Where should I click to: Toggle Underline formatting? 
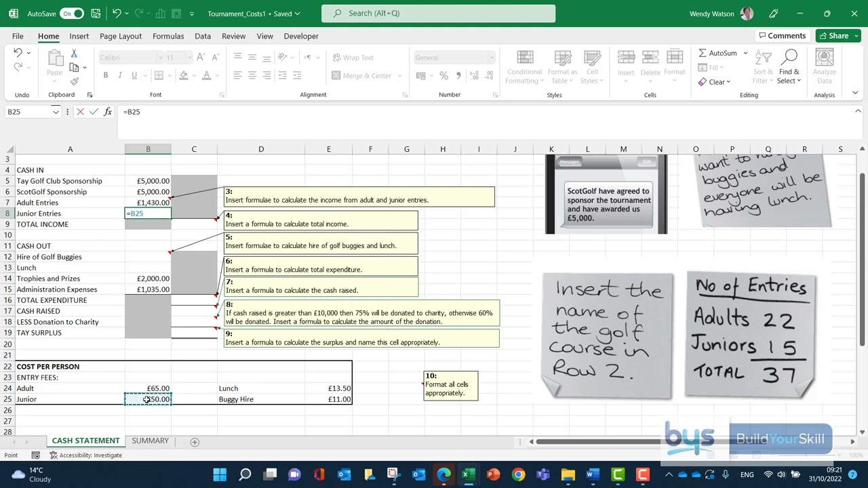pos(134,75)
